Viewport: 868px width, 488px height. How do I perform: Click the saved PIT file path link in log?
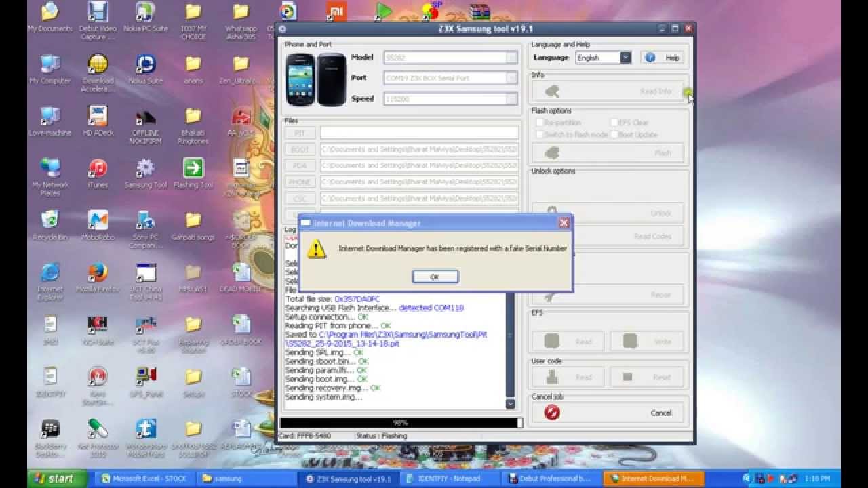(x=386, y=339)
